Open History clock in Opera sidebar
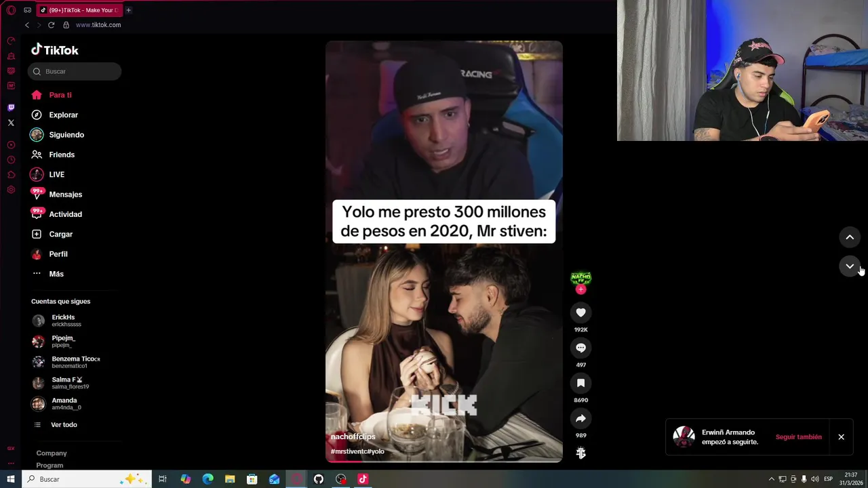 tap(11, 160)
